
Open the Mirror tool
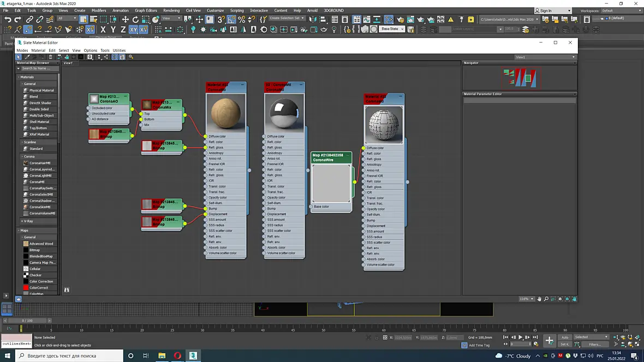[x=313, y=19]
